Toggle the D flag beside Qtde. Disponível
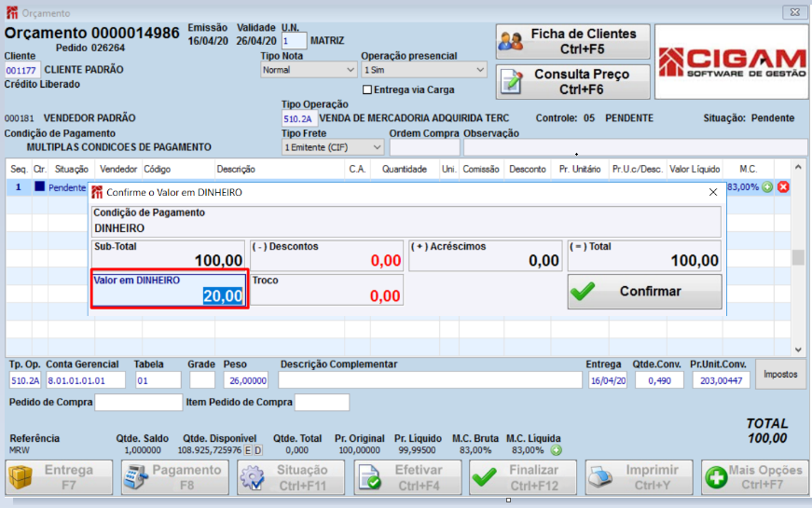This screenshot has width=812, height=508. (x=258, y=450)
